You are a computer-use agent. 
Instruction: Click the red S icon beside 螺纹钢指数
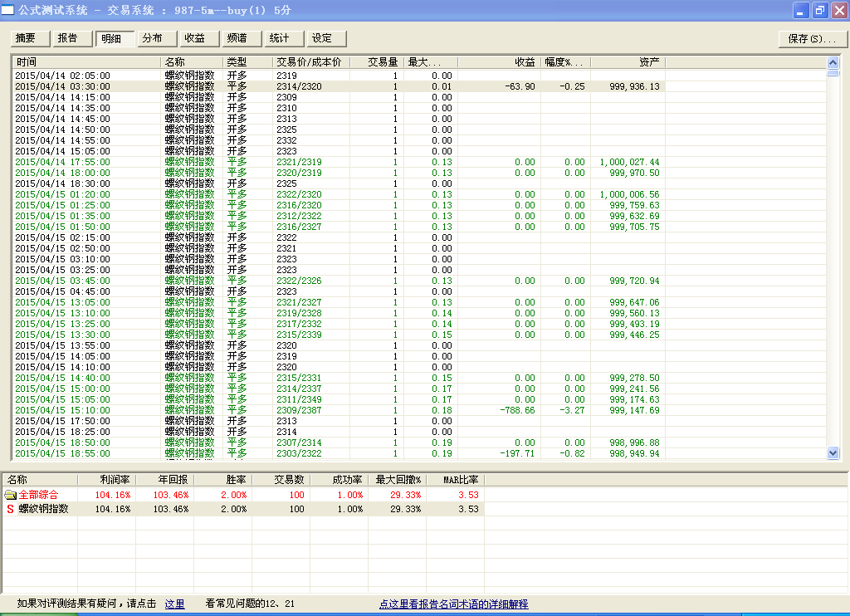pyautogui.click(x=10, y=509)
